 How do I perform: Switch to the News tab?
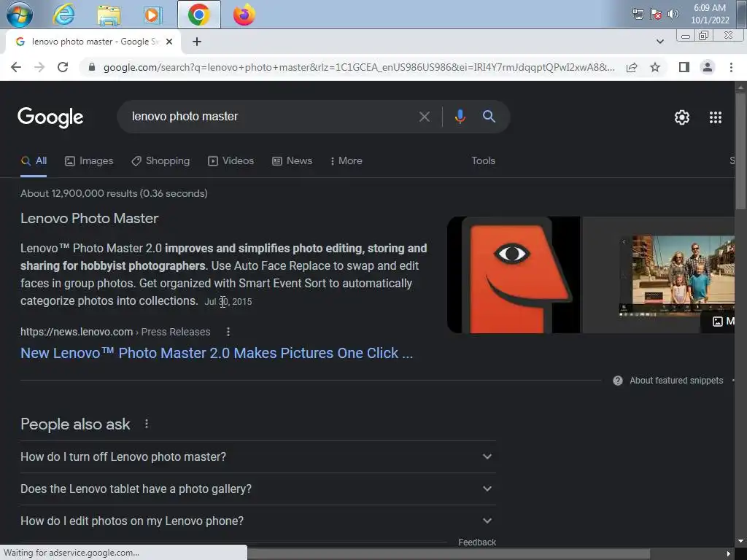click(292, 161)
